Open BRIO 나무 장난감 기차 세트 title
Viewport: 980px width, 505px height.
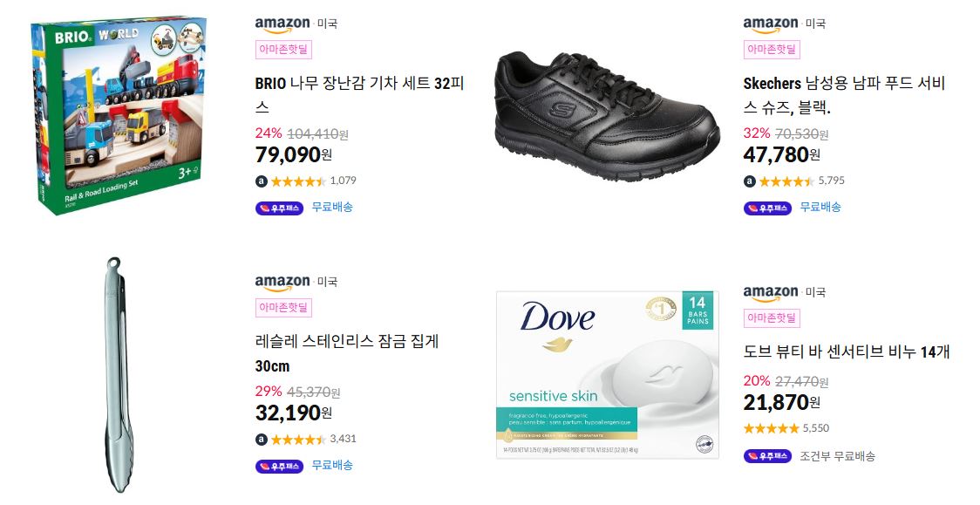coord(359,95)
